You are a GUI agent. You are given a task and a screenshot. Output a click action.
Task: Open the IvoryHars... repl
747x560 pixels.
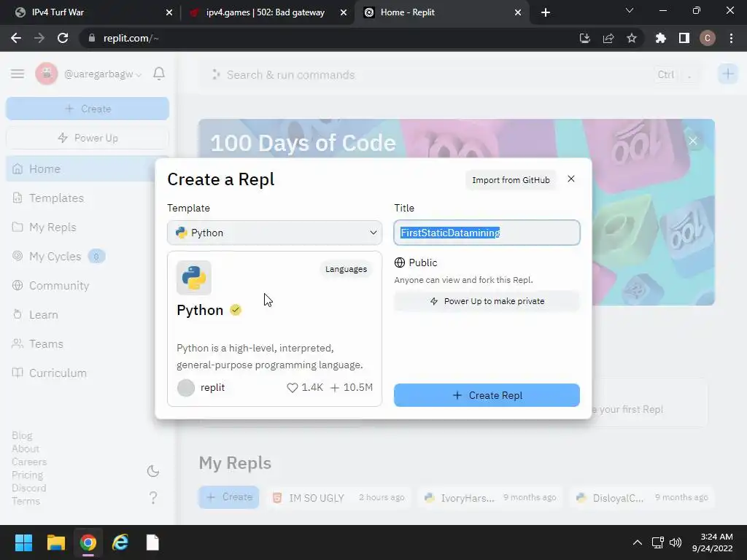(x=491, y=497)
